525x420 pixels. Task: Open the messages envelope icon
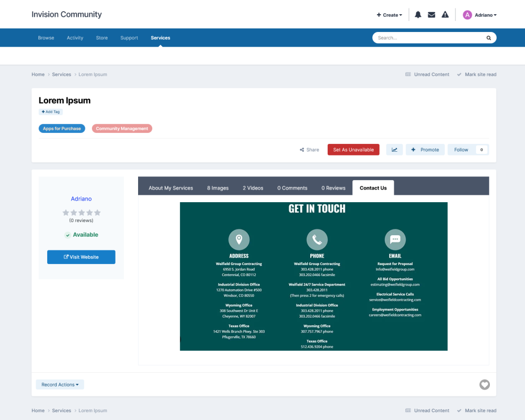432,14
